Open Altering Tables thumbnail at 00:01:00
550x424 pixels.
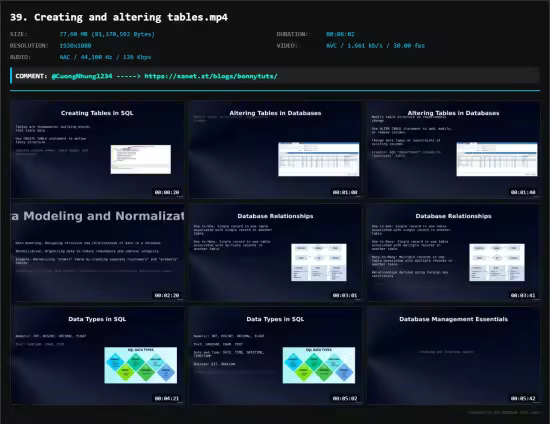tap(275, 150)
